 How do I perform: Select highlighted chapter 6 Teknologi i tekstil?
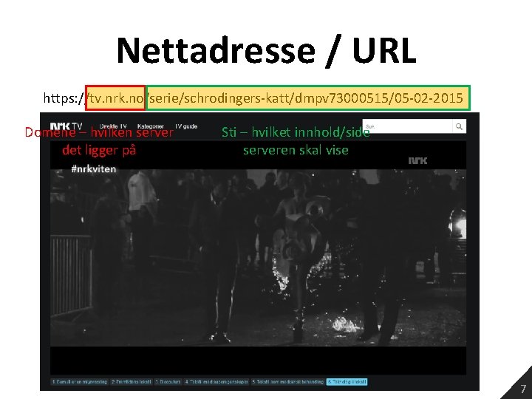[x=347, y=382]
